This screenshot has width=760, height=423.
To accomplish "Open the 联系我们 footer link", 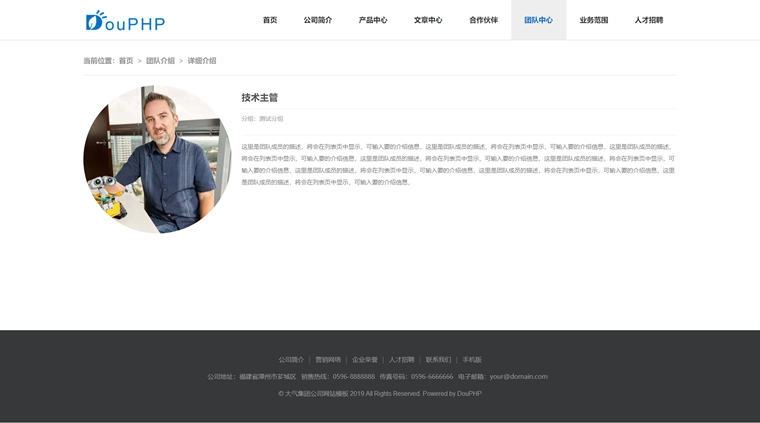I will (439, 360).
